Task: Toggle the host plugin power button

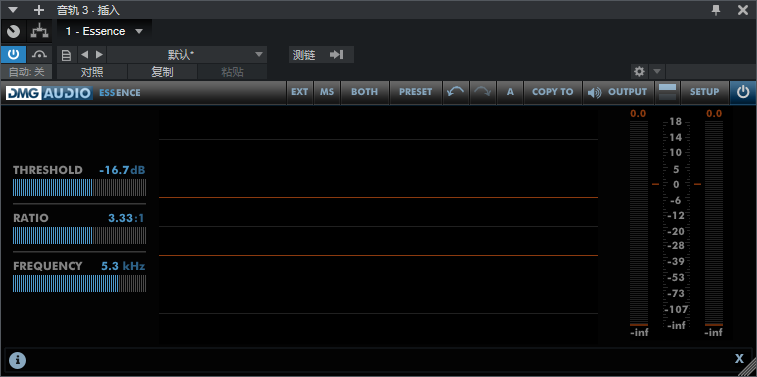Action: click(14, 55)
